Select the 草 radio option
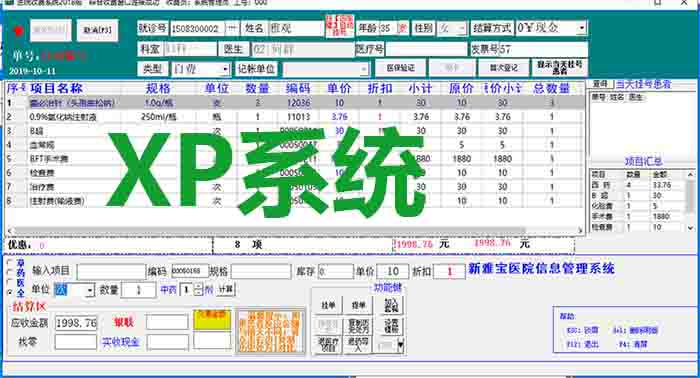This screenshot has width=700, height=378. coord(10,262)
